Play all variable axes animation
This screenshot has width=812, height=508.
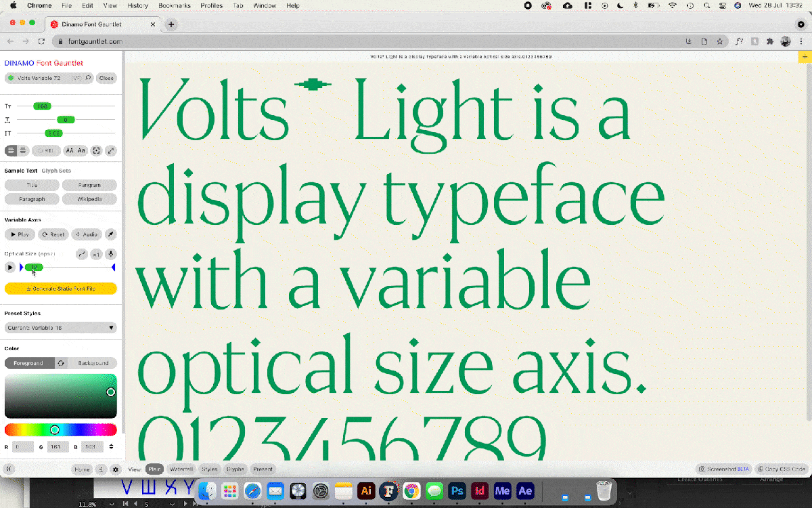(20, 234)
